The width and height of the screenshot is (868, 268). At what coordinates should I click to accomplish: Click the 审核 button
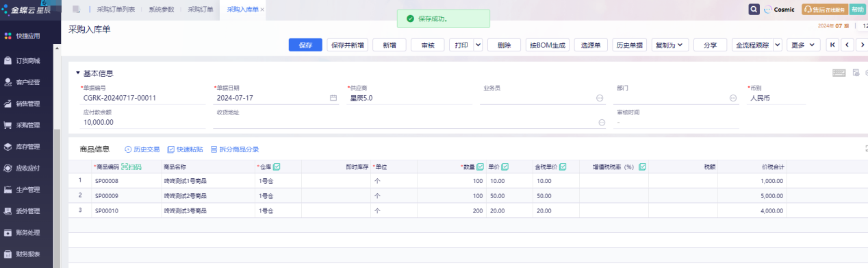coord(428,45)
